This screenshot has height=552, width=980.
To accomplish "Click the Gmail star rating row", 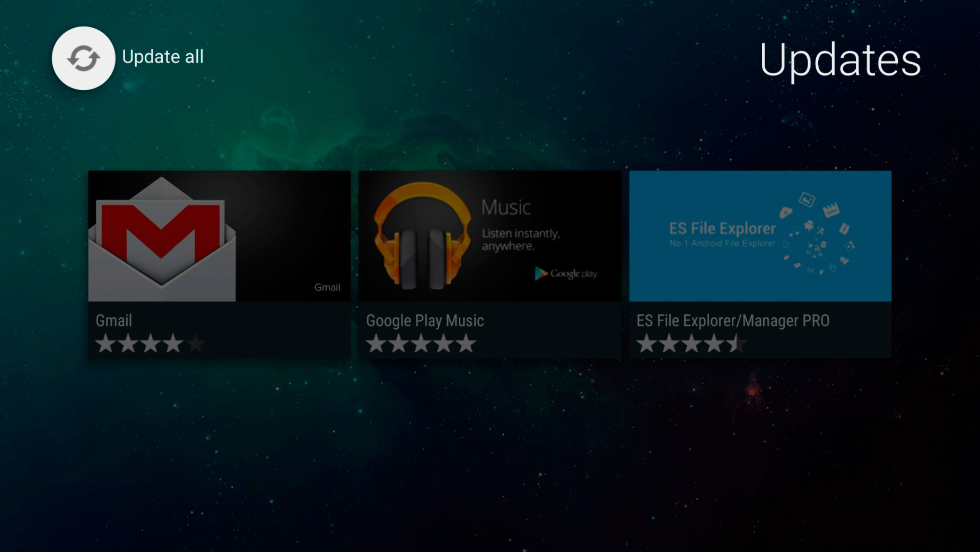I will coord(150,344).
